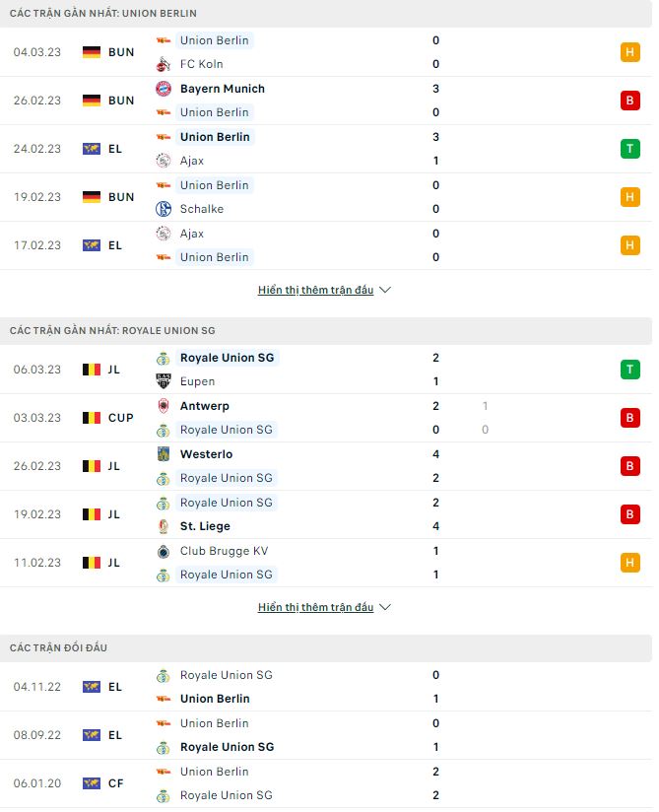Viewport: 659px width, 812px height.
Task: Click the FC Koln crest icon
Action: click(164, 65)
